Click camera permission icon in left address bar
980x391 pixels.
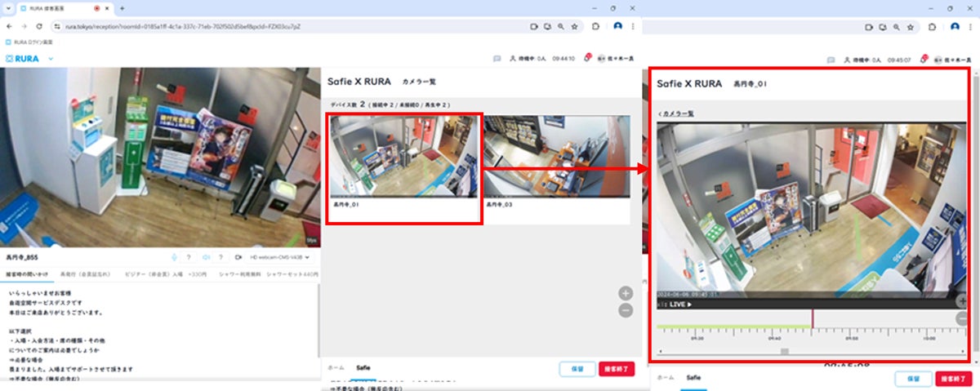(x=534, y=26)
